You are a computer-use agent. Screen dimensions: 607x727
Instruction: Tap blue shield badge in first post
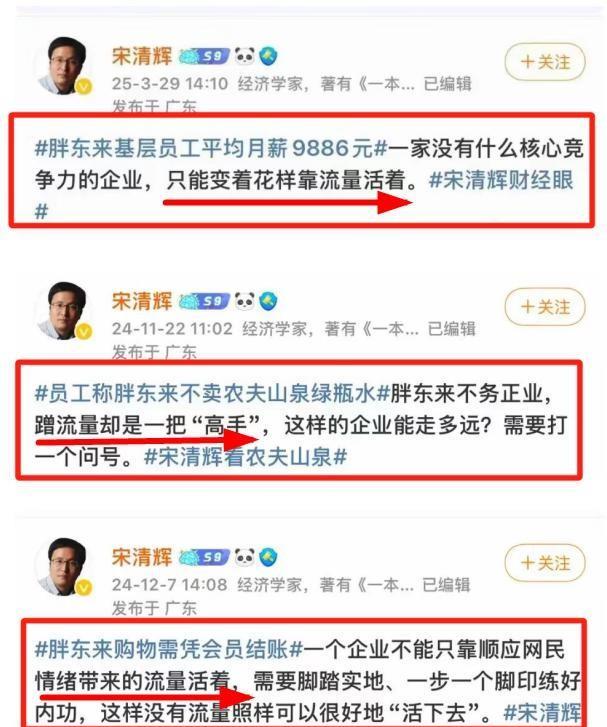pos(268,56)
